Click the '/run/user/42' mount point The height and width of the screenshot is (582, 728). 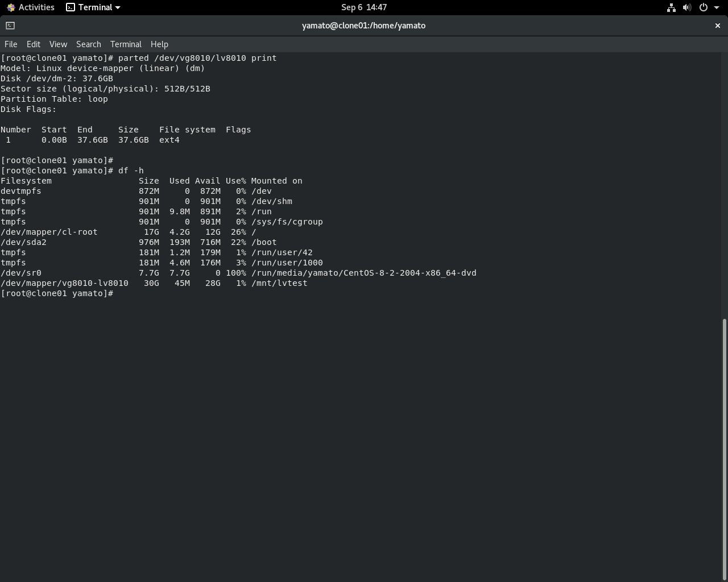tap(282, 252)
